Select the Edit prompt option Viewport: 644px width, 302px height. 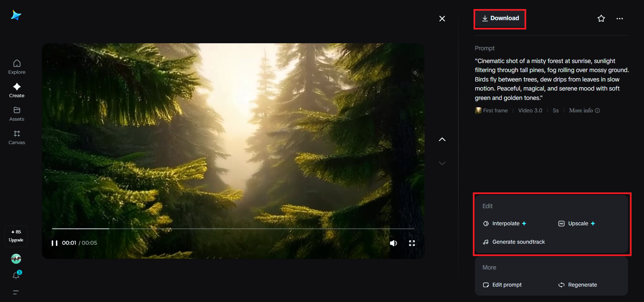click(x=506, y=285)
